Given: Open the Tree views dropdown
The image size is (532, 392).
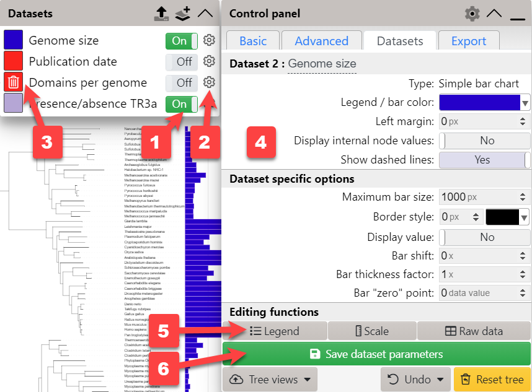Looking at the screenshot, I should tap(270, 379).
